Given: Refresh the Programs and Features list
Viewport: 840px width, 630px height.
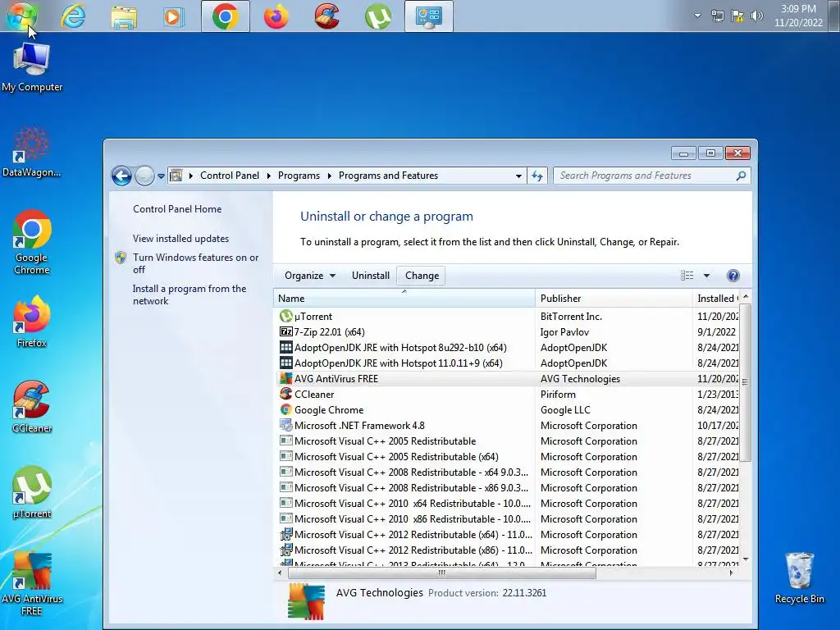Looking at the screenshot, I should click(x=537, y=176).
